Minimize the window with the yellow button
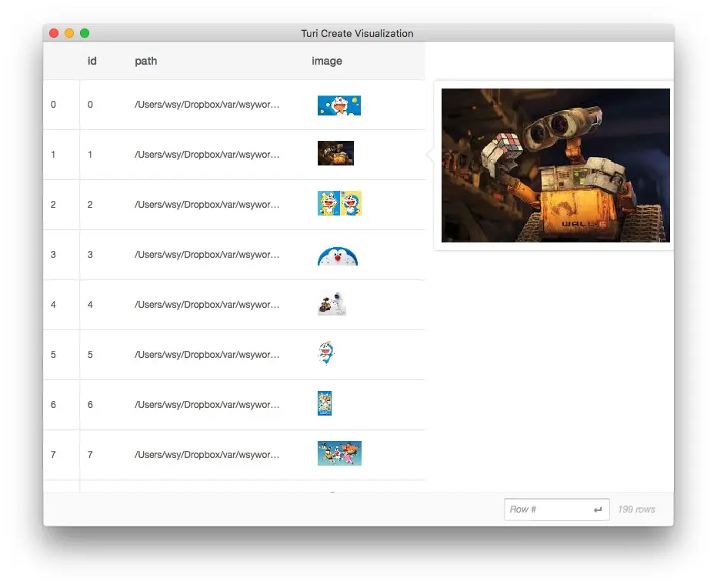717x588 pixels. [x=69, y=33]
